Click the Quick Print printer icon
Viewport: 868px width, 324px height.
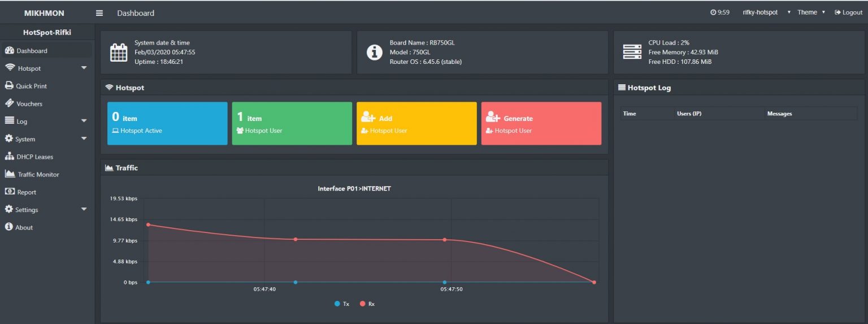pyautogui.click(x=9, y=86)
